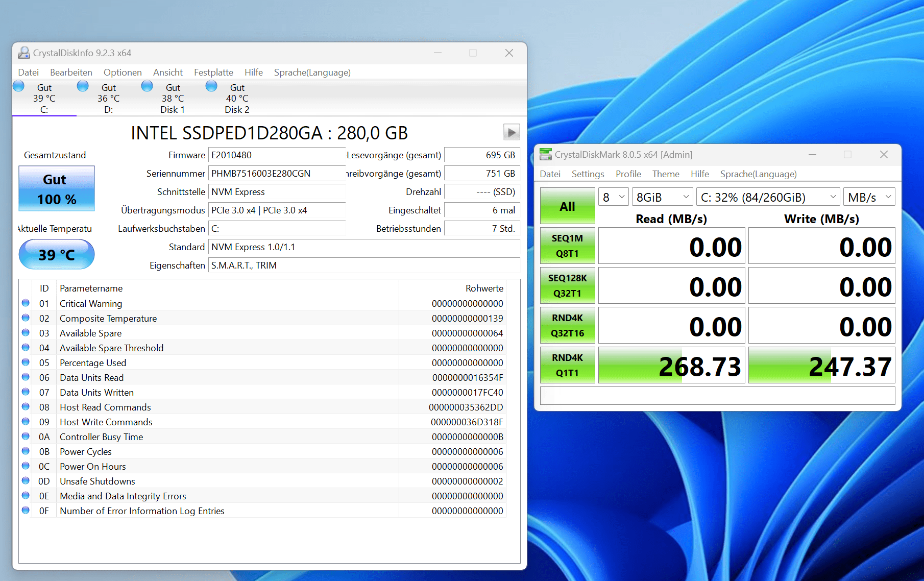This screenshot has width=924, height=581.
Task: Click status dot for Media and Data Integrity Errors
Action: click(x=26, y=496)
